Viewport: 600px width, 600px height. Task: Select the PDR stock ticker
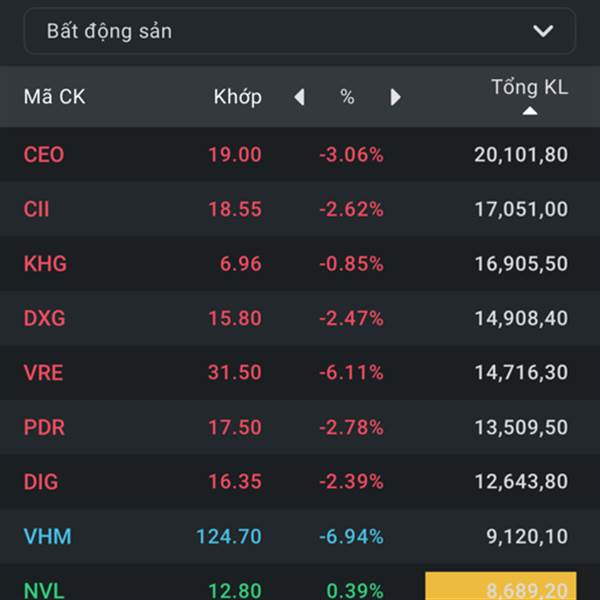point(44,428)
